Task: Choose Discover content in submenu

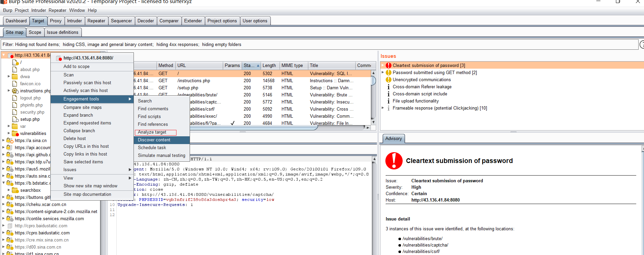Action: click(x=162, y=140)
